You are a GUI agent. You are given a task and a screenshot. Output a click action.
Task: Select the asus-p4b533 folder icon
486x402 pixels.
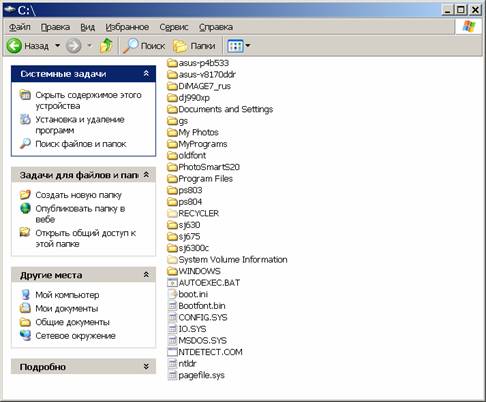172,63
